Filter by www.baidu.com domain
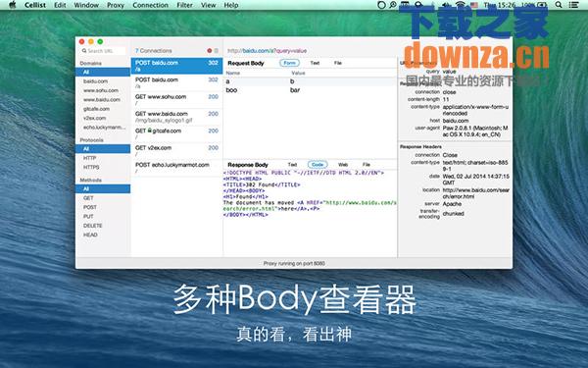588x368 pixels. point(103,99)
